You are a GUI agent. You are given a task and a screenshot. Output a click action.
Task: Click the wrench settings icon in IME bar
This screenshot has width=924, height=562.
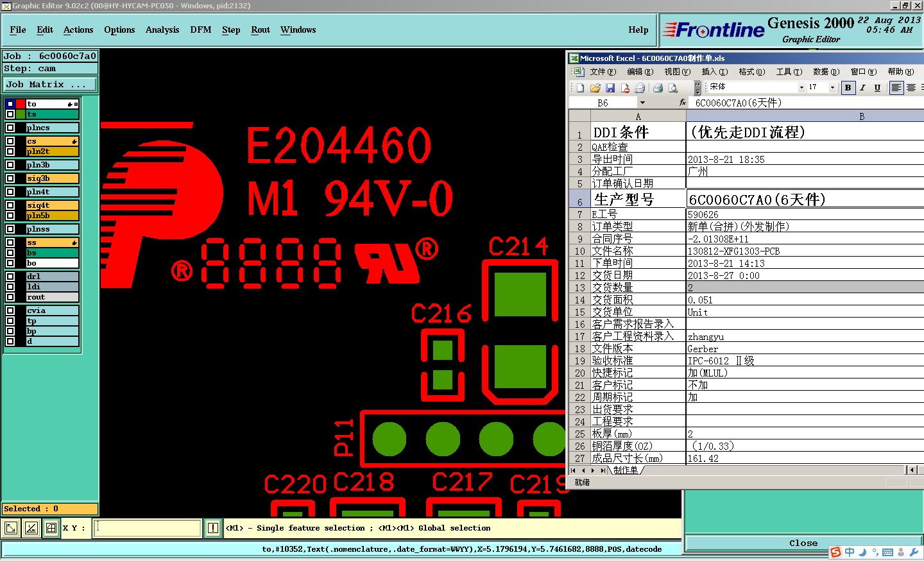pyautogui.click(x=914, y=552)
